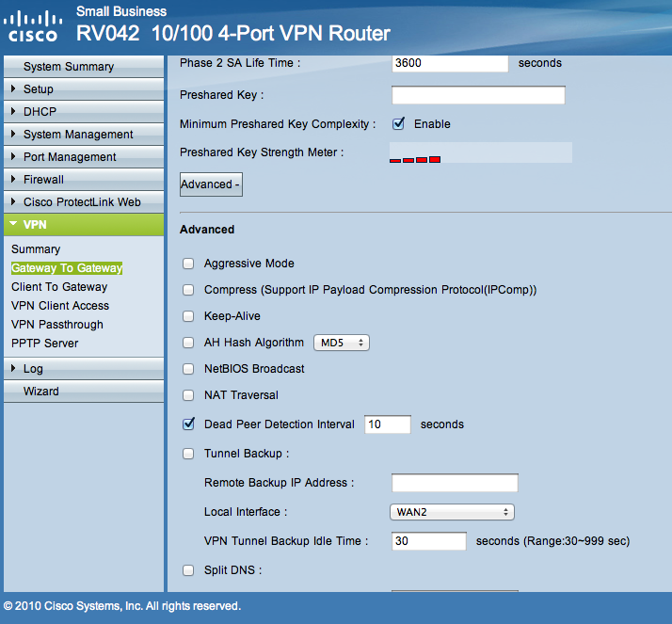Open PPTP Server page
Image resolution: width=672 pixels, height=624 pixels.
[x=44, y=344]
